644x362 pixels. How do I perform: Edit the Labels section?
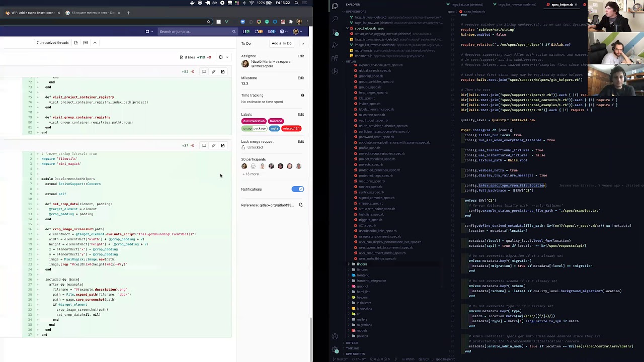301,114
